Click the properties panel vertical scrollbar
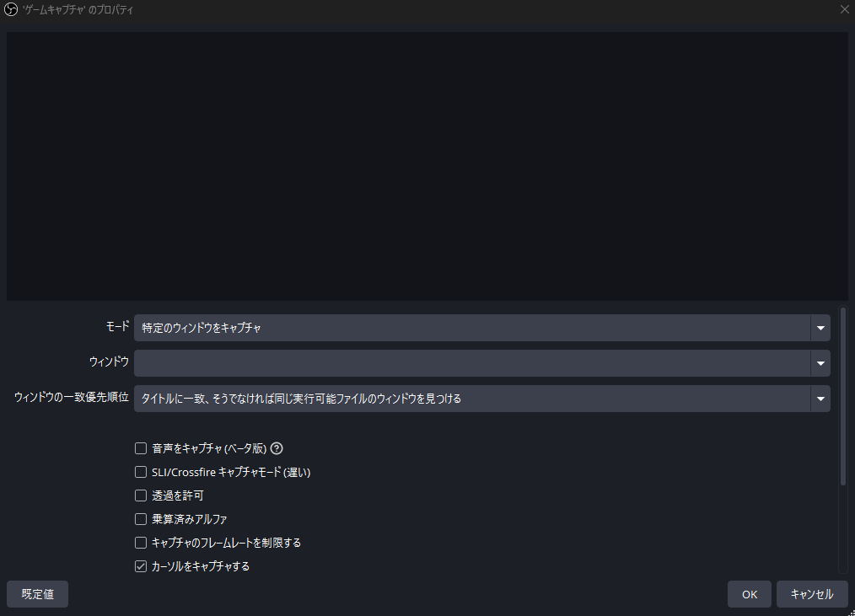 pos(843,396)
